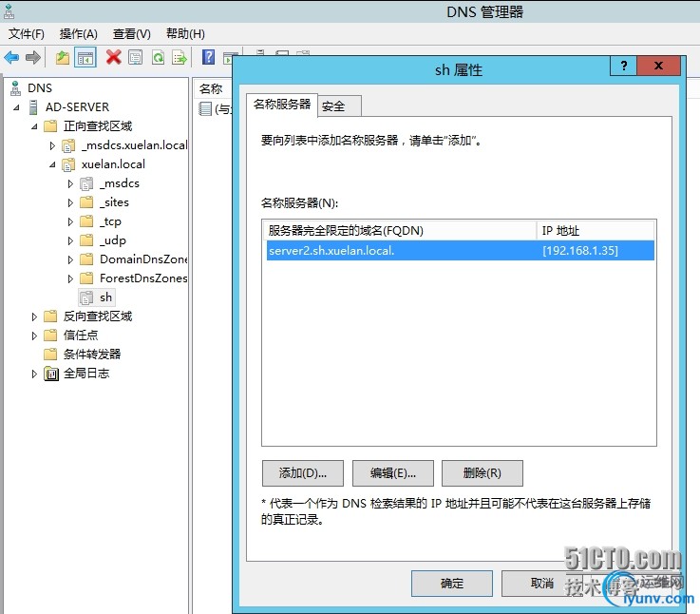The width and height of the screenshot is (700, 614).
Task: Click the sh dialog Help question button
Action: [624, 67]
